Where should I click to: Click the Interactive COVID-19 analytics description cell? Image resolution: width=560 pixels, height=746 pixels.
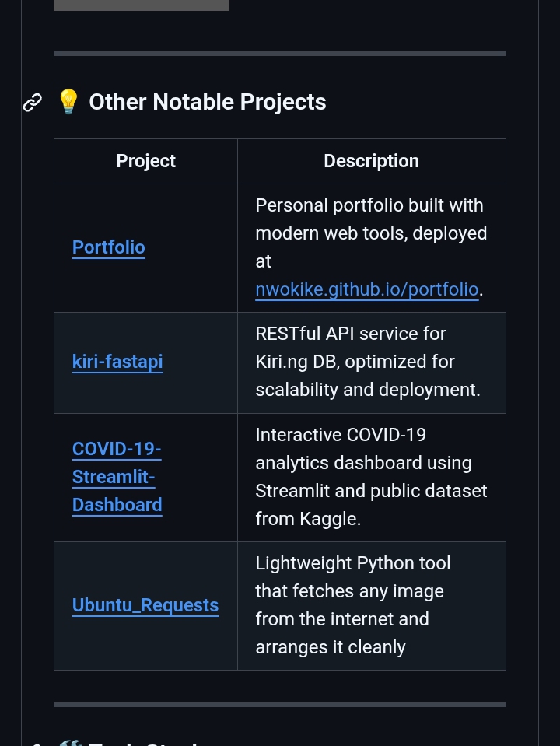[x=370, y=477]
